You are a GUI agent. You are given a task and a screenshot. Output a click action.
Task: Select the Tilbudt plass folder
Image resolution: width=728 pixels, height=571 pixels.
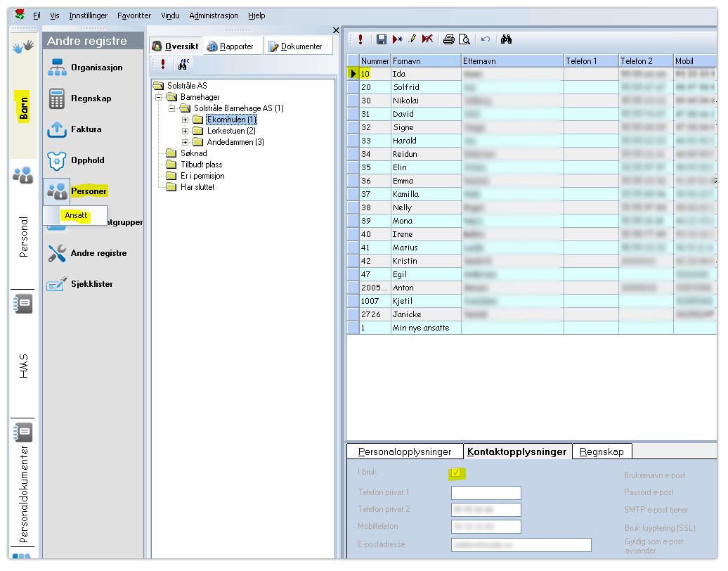tap(202, 165)
